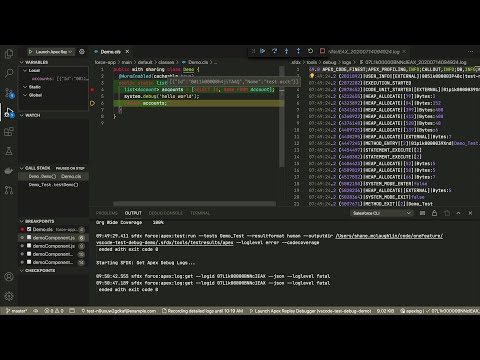The width and height of the screenshot is (480, 360).
Task: Open the Source Control view
Action: click(x=9, y=93)
